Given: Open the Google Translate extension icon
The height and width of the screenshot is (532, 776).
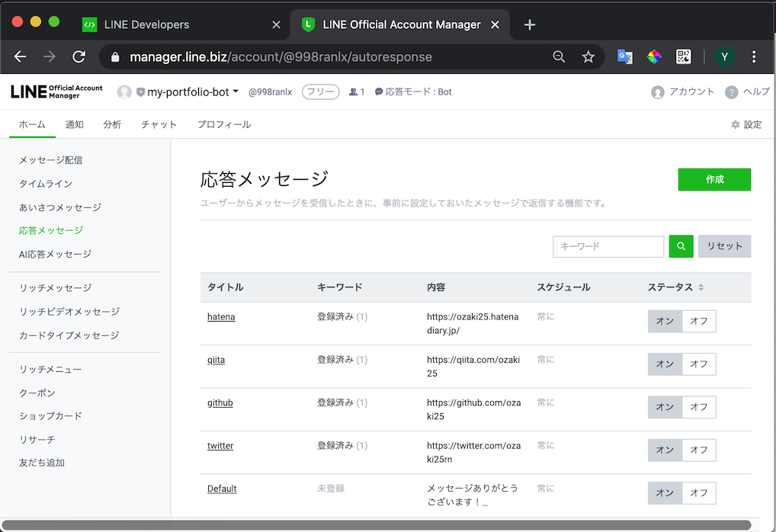Looking at the screenshot, I should point(625,57).
